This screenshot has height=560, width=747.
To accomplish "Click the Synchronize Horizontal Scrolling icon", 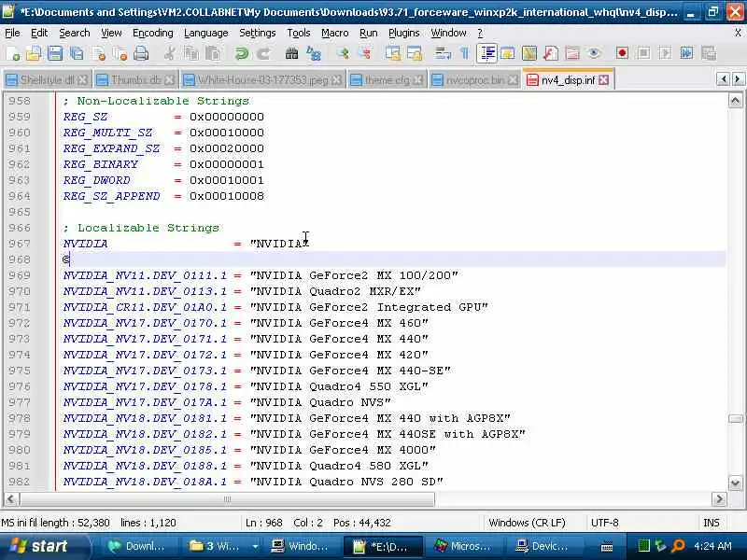I will pos(415,53).
